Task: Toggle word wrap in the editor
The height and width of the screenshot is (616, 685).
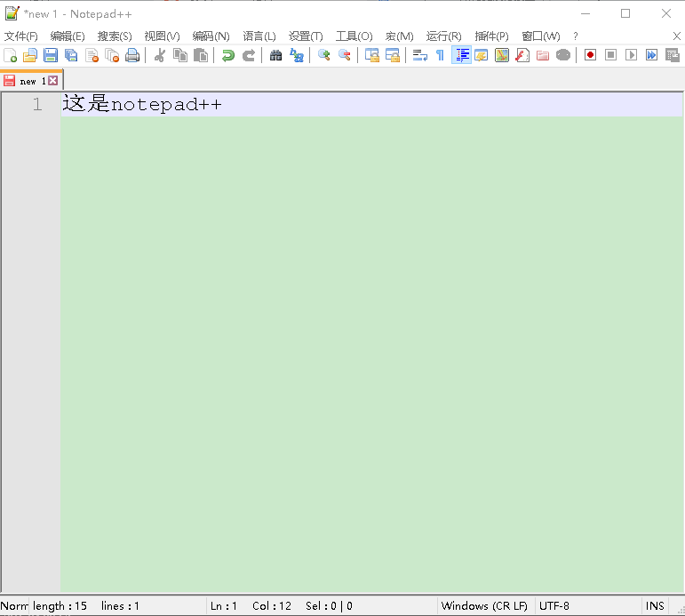Action: [420, 55]
